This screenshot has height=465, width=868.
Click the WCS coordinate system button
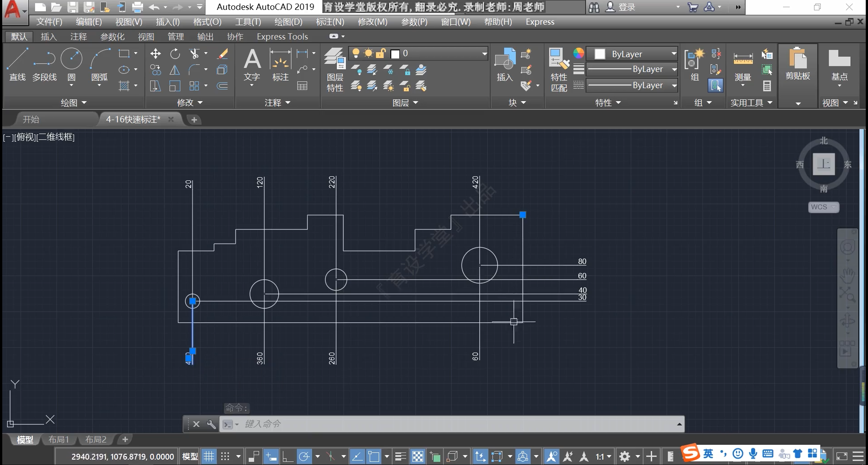click(x=823, y=207)
